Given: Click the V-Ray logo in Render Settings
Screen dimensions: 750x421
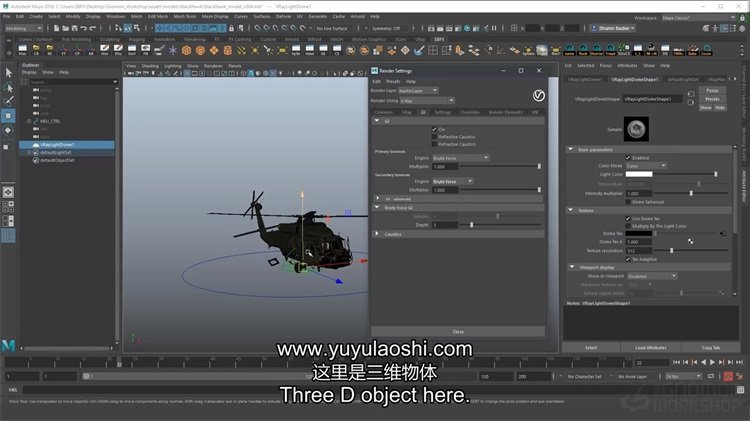Looking at the screenshot, I should [539, 96].
